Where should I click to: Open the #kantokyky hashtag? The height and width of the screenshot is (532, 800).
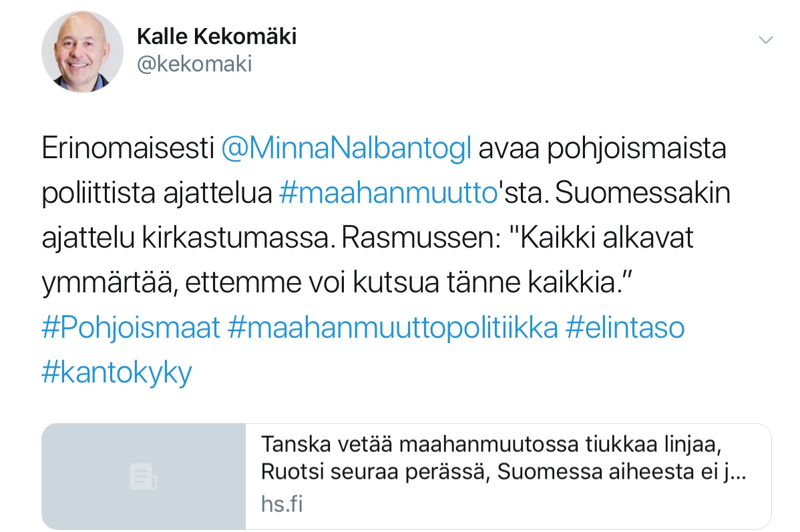(x=117, y=372)
